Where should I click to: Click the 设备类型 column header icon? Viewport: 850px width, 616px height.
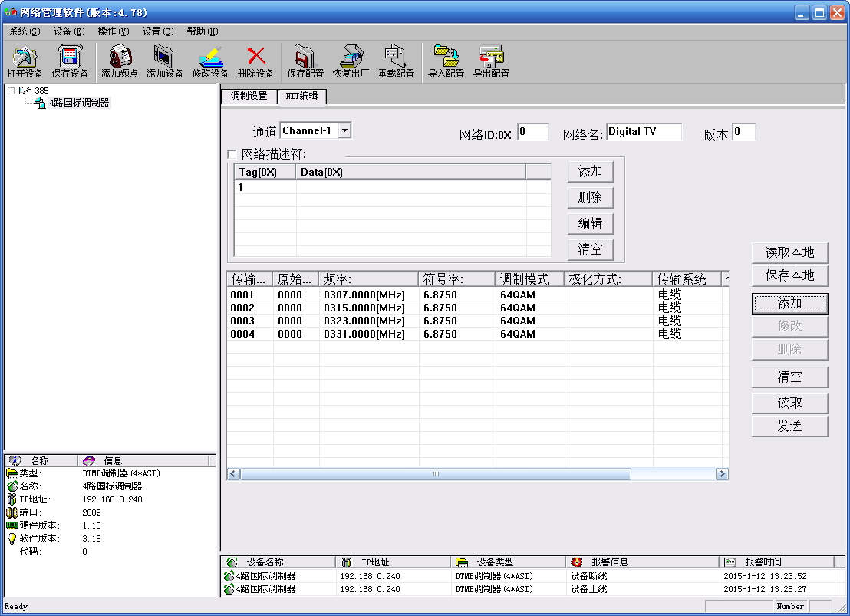click(462, 562)
